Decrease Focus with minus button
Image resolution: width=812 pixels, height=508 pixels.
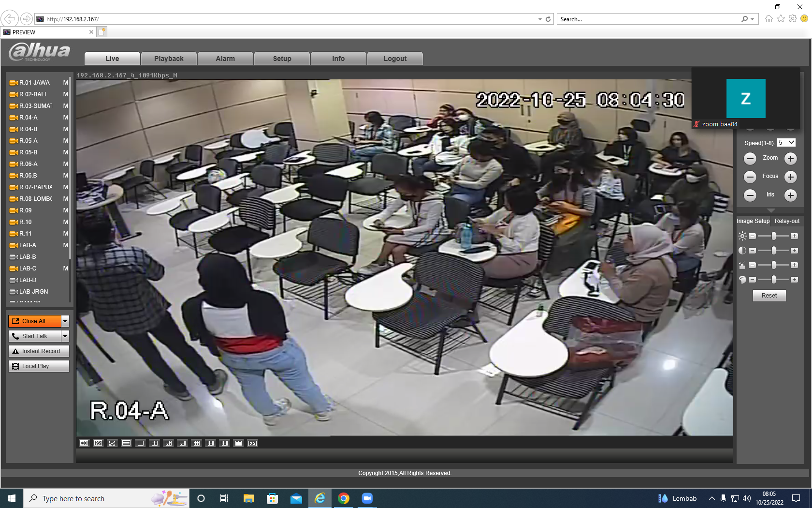tap(750, 177)
